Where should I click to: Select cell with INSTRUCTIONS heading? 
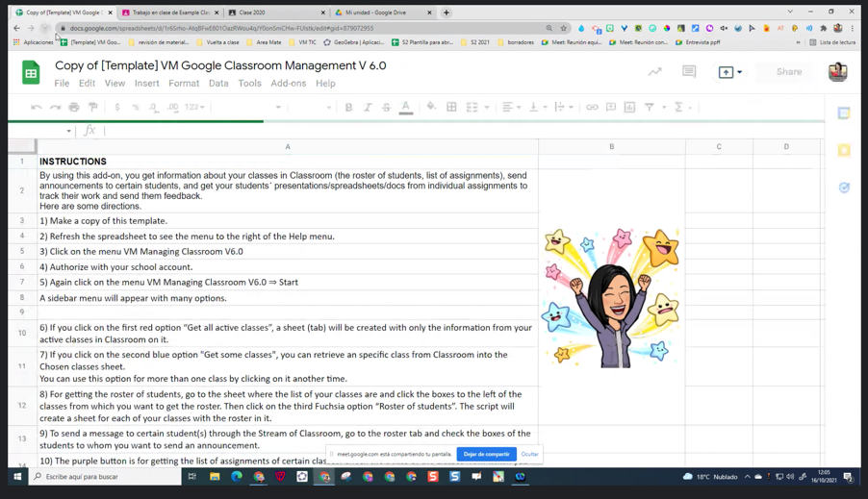(x=288, y=162)
